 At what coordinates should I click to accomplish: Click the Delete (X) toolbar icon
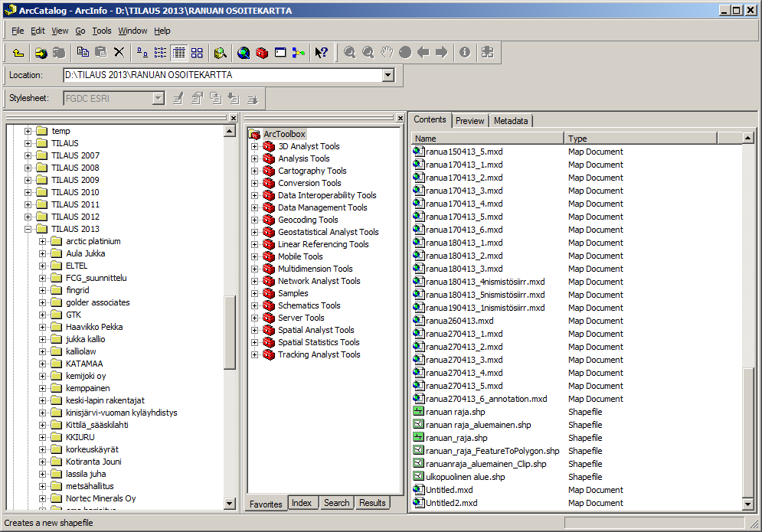pos(119,53)
